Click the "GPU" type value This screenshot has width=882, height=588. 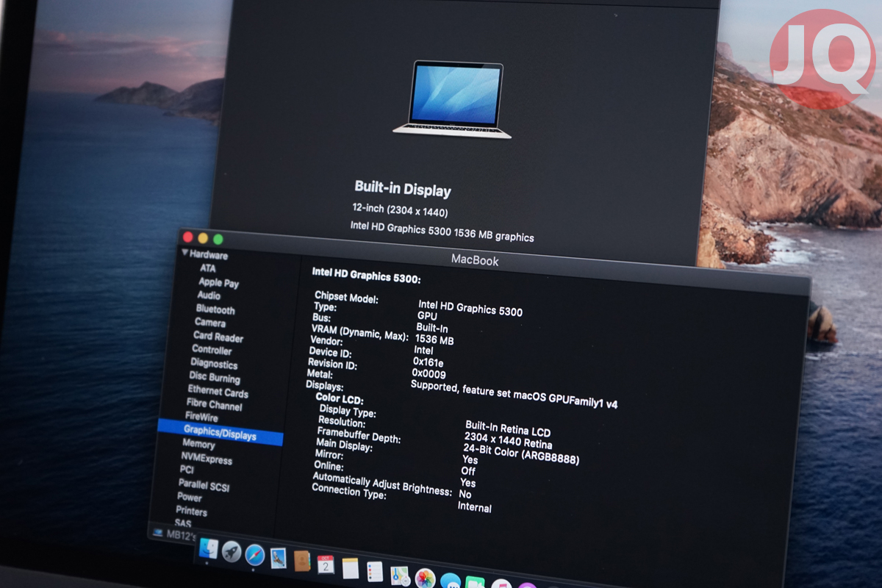pyautogui.click(x=427, y=315)
